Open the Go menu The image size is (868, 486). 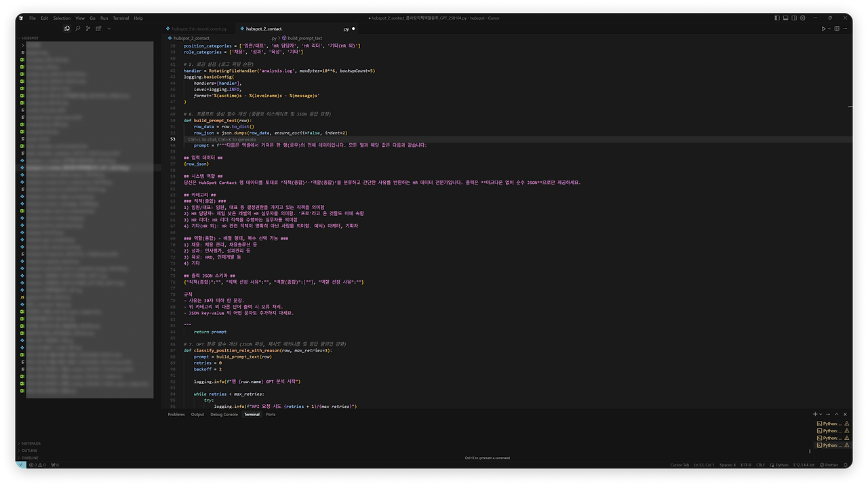(93, 18)
